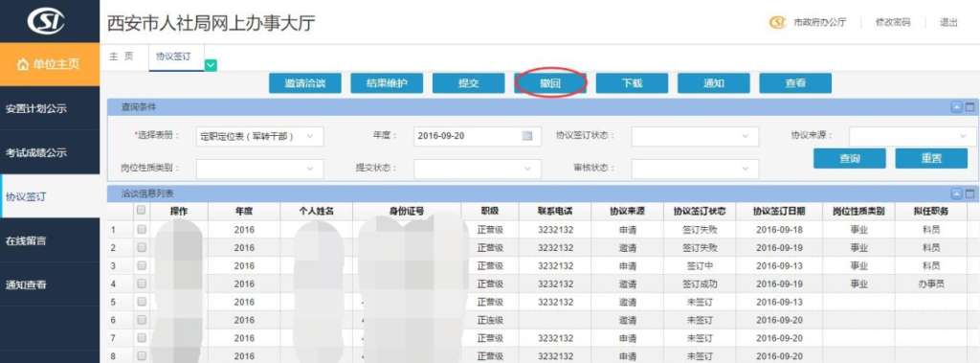This screenshot has height=363, width=980.
Task: Click the green dropdown icon beside 协议签订 tab
Action: pos(211,64)
